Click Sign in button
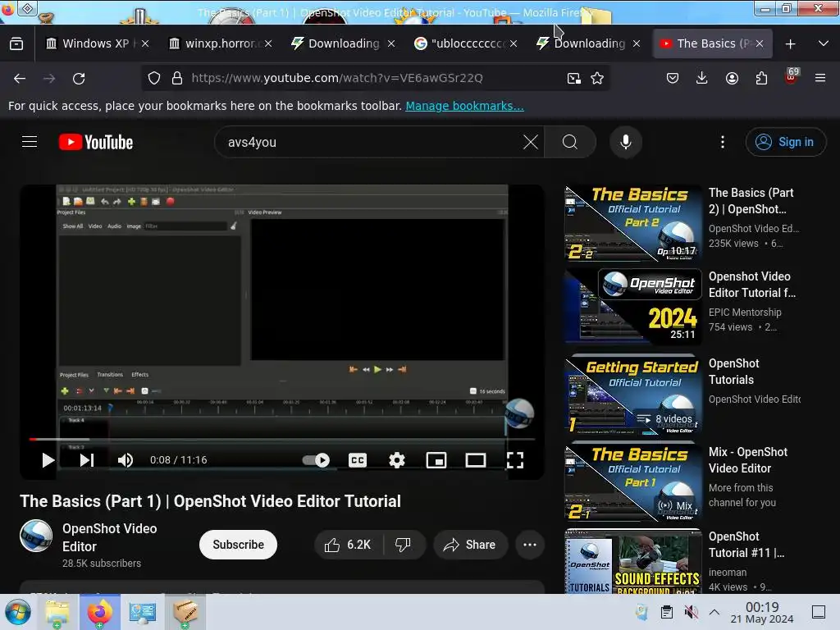Viewport: 840px width, 630px height. tap(785, 142)
